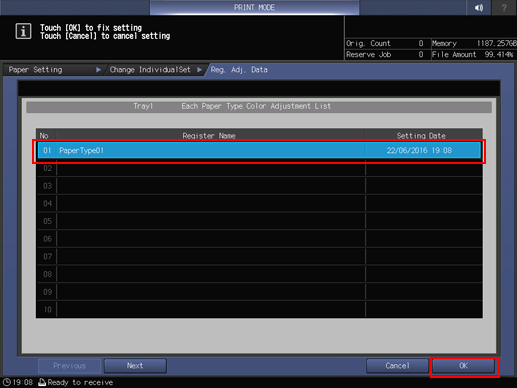The width and height of the screenshot is (517, 388).
Task: Click the No column header
Action: (44, 136)
